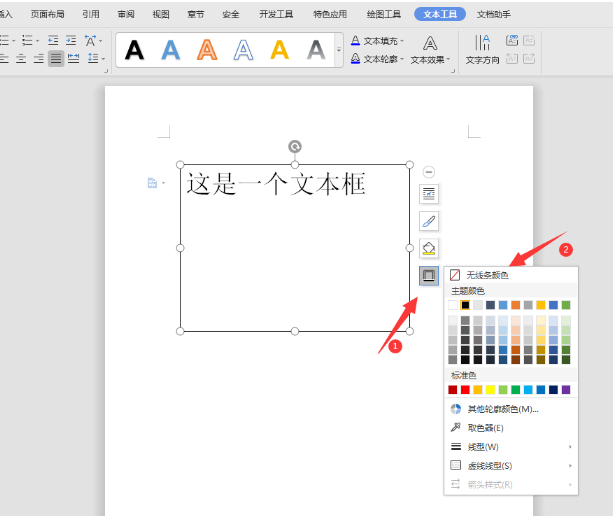
Task: Apply the blue hollow-outline A WordArt style
Action: tap(244, 50)
